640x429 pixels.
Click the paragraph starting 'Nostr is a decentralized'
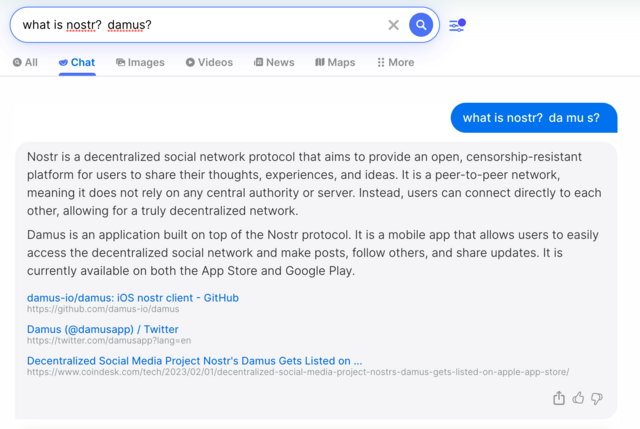[314, 184]
